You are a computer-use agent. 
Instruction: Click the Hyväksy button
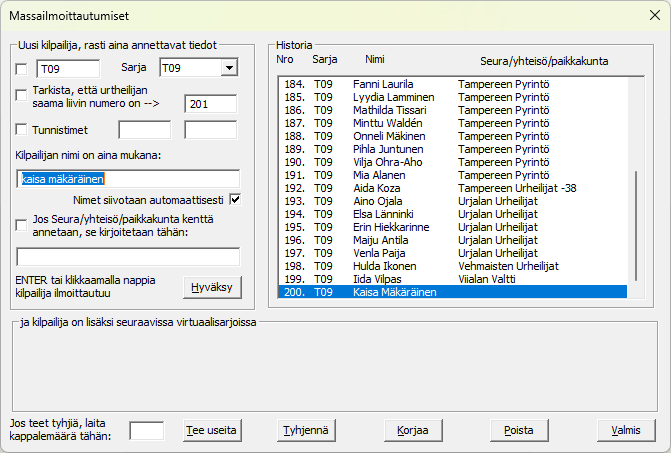(212, 286)
